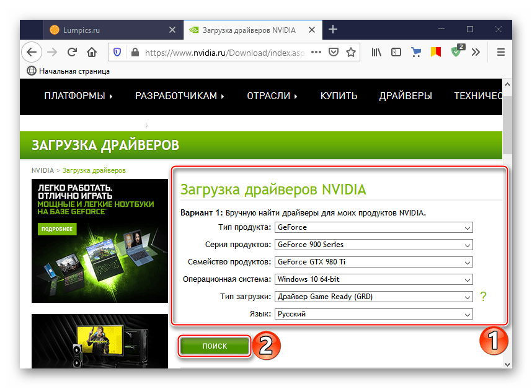This screenshot has width=532, height=392.
Task: Open tracking protection shield info
Action: 117,52
